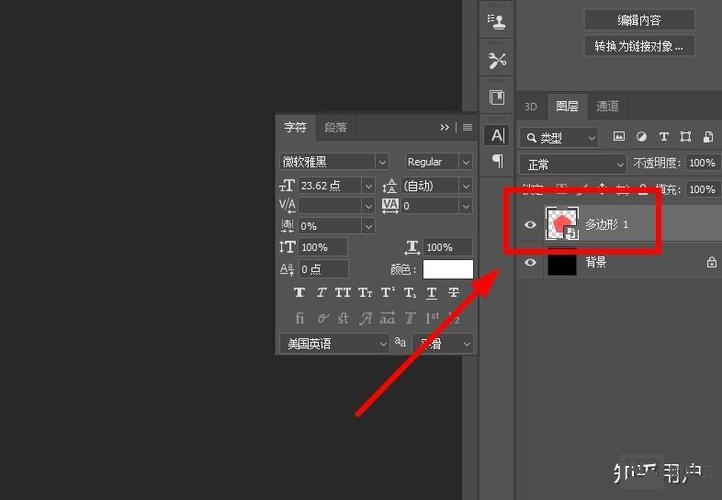Toggle Faux Italic text style

pyautogui.click(x=321, y=292)
